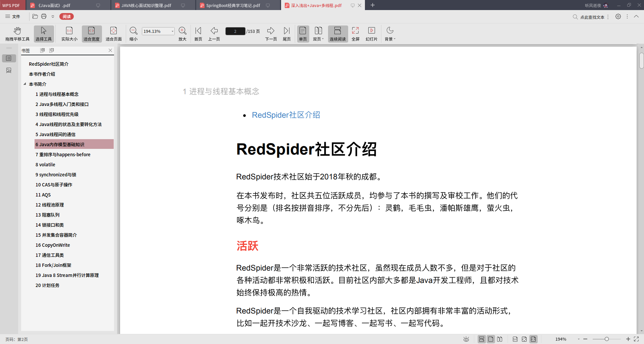Image resolution: width=644 pixels, height=344 pixels.
Task: Zoom out with the 缩小 magnifier
Action: coord(133,34)
